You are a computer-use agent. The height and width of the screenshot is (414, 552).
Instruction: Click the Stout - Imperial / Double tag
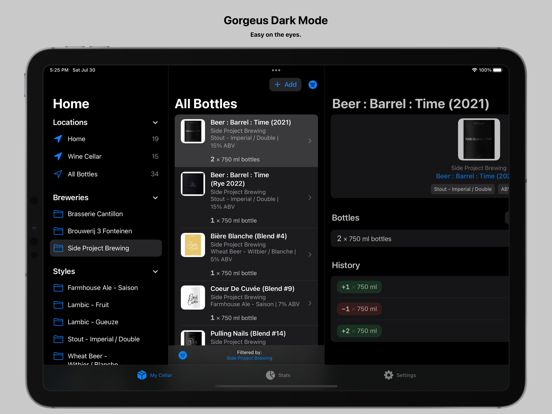tap(463, 189)
